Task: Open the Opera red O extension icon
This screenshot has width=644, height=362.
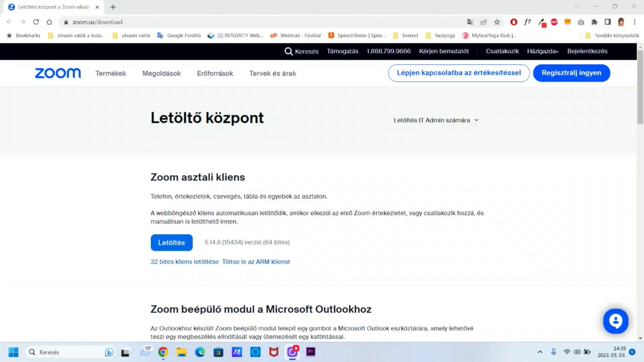Action: [514, 22]
